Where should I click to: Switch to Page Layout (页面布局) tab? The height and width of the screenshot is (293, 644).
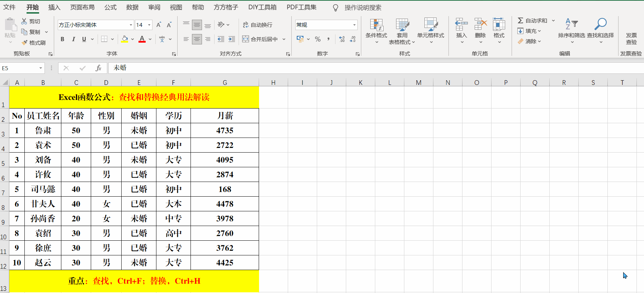click(x=82, y=7)
